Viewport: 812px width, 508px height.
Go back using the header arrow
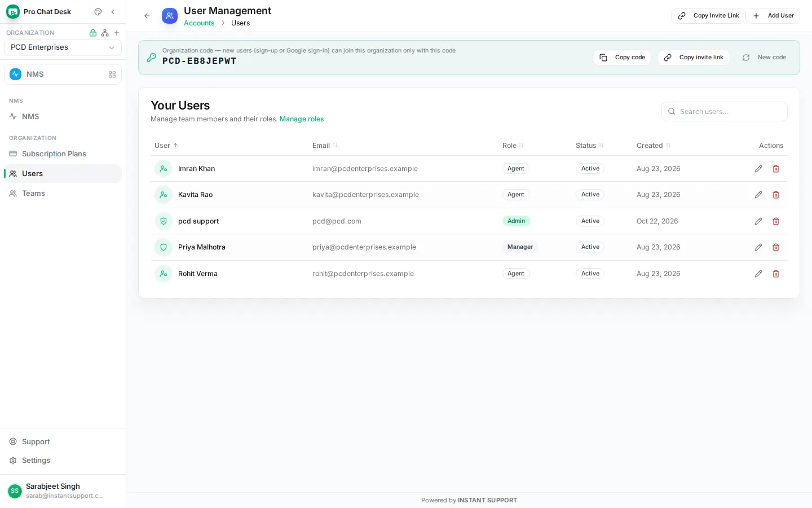click(x=147, y=16)
